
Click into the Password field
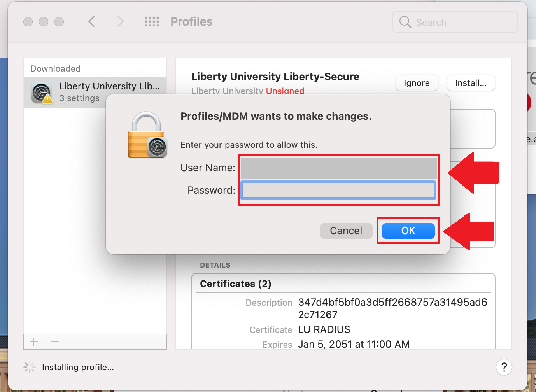point(338,190)
